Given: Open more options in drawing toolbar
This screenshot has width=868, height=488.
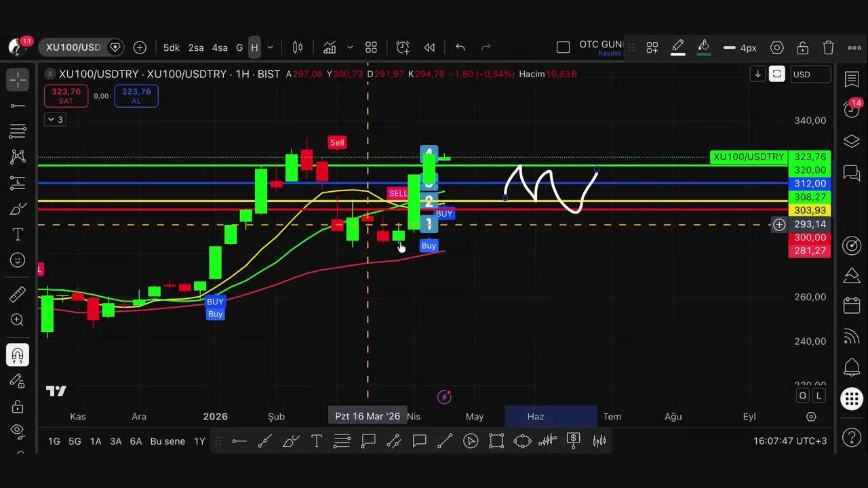Looking at the screenshot, I should (854, 47).
